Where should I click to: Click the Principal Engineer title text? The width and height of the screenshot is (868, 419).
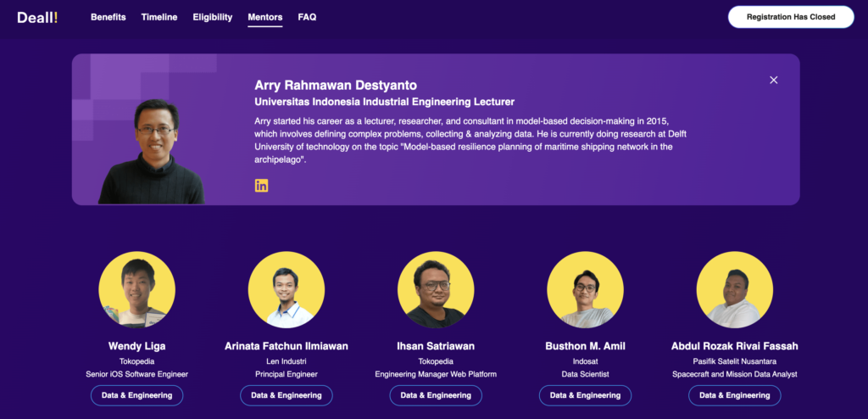pos(287,374)
